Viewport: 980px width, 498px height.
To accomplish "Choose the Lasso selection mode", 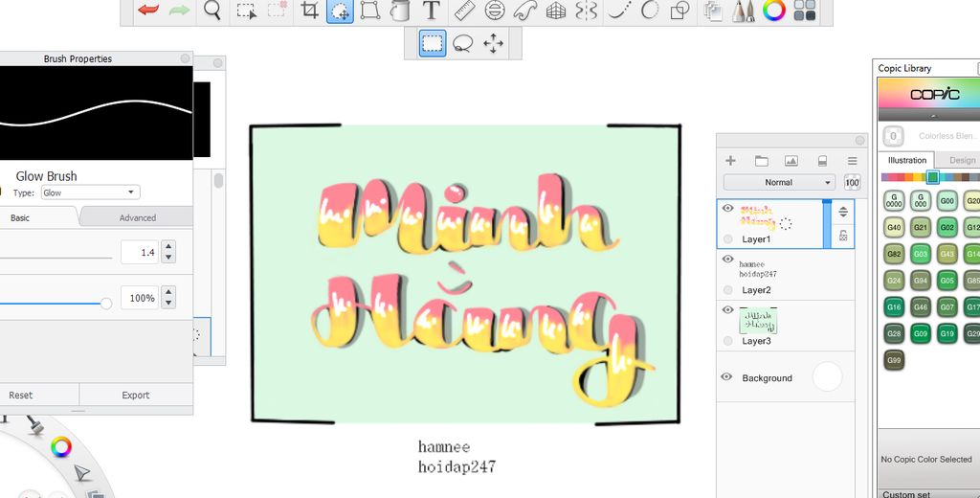I will [462, 44].
